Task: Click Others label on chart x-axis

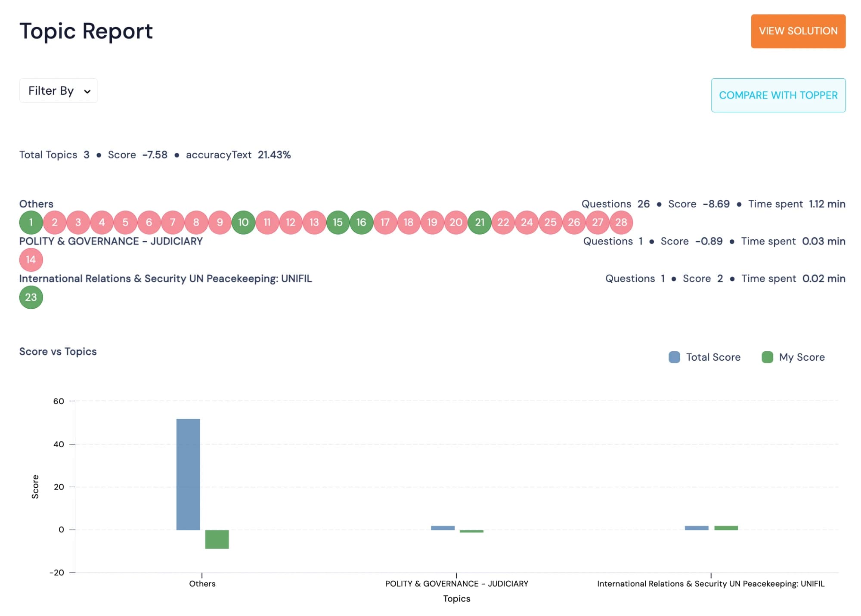Action: pyautogui.click(x=202, y=583)
